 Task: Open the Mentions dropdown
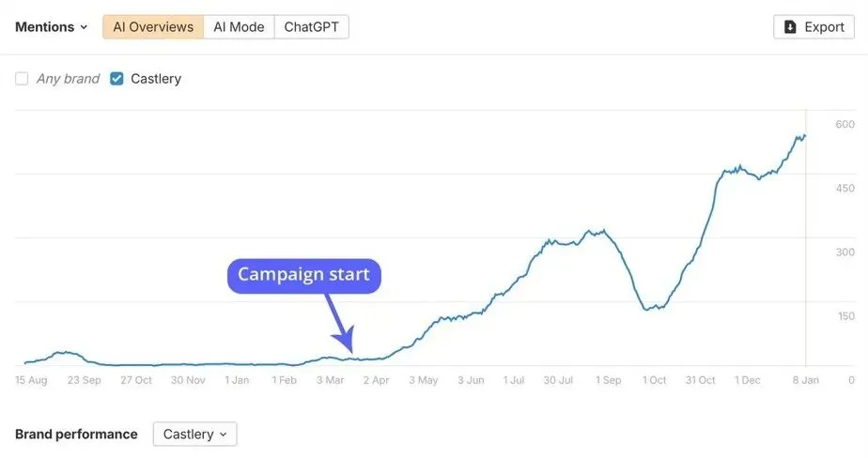pos(51,27)
